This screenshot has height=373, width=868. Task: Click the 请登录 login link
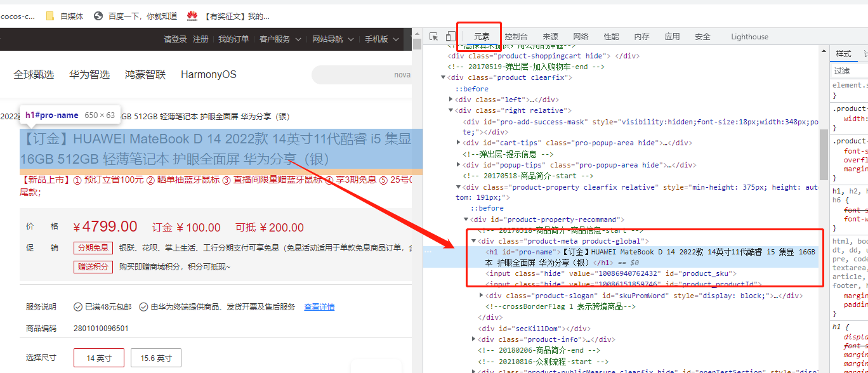175,39
